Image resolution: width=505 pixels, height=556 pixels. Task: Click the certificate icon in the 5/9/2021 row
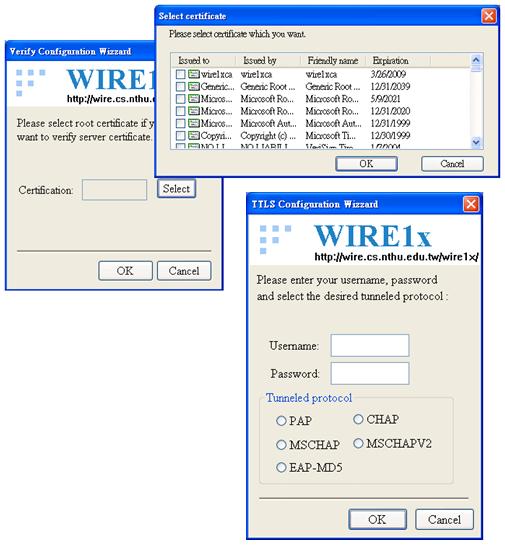194,99
